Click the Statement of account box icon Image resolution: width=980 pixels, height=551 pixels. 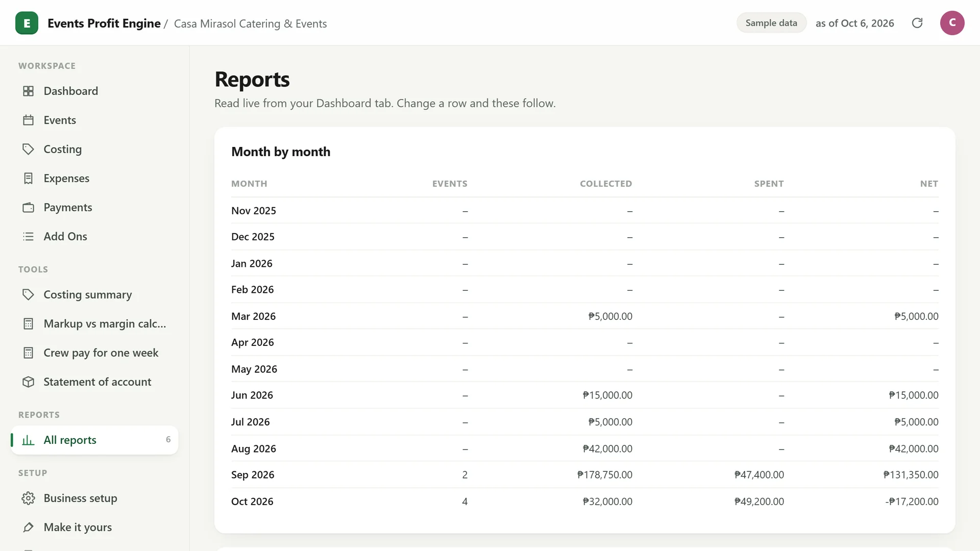click(29, 382)
